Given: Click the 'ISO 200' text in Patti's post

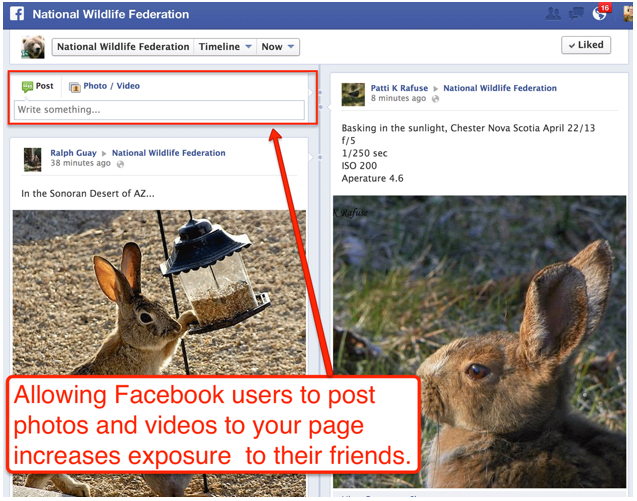Looking at the screenshot, I should tap(359, 166).
